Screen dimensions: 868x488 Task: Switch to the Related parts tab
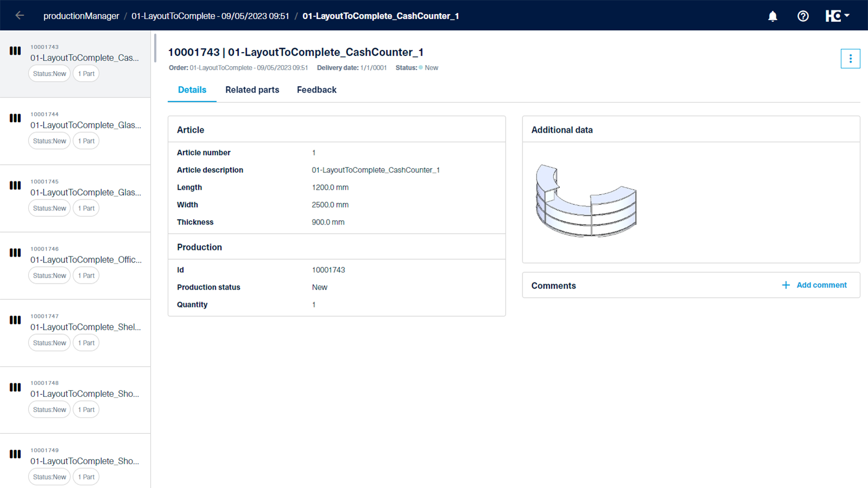click(252, 90)
